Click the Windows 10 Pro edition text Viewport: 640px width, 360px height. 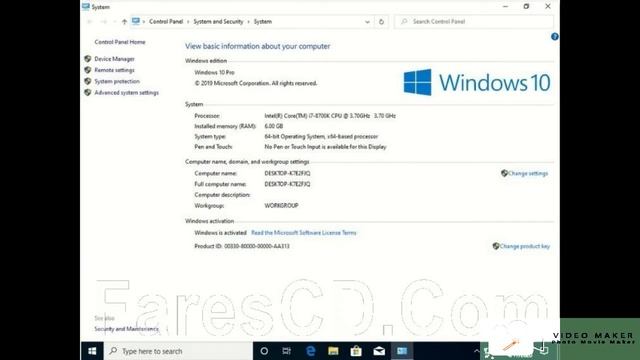[214, 72]
